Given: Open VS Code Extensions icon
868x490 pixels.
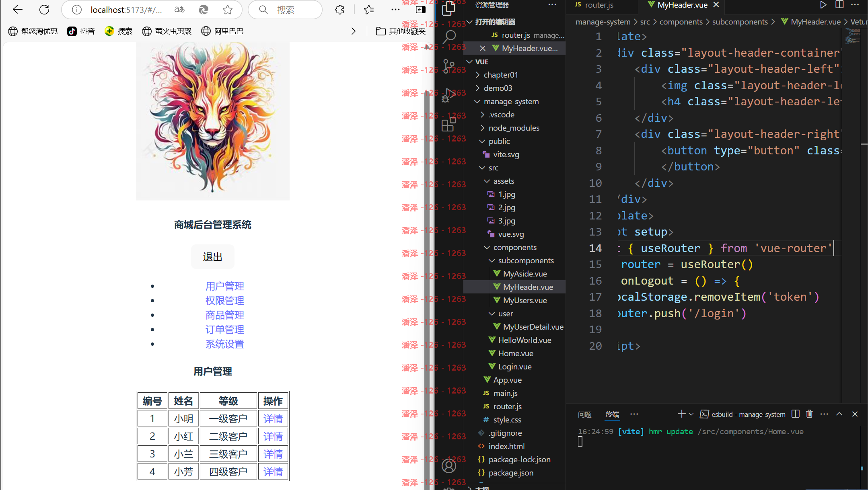Looking at the screenshot, I should coord(448,124).
